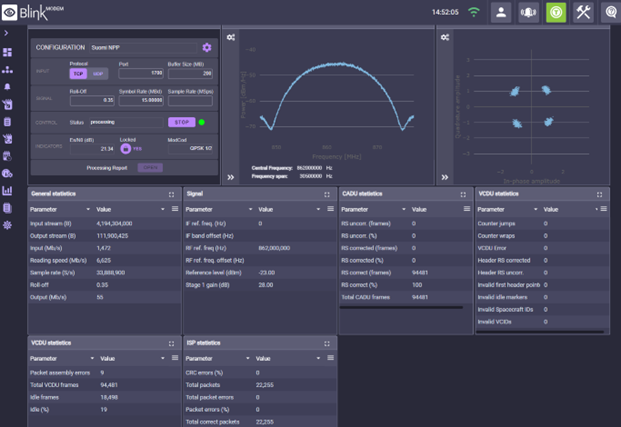Select the Total correct packets row
621x427 pixels.
pyautogui.click(x=260, y=421)
